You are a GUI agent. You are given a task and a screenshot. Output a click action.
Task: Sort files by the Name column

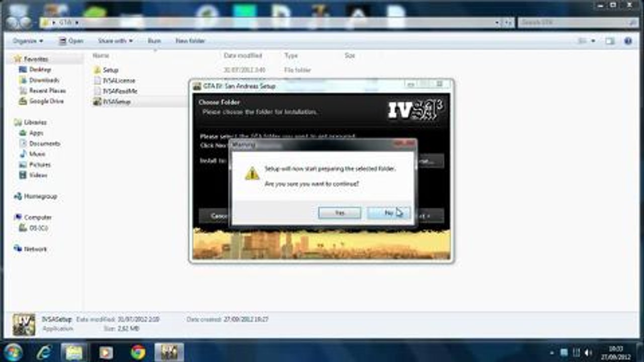click(101, 55)
